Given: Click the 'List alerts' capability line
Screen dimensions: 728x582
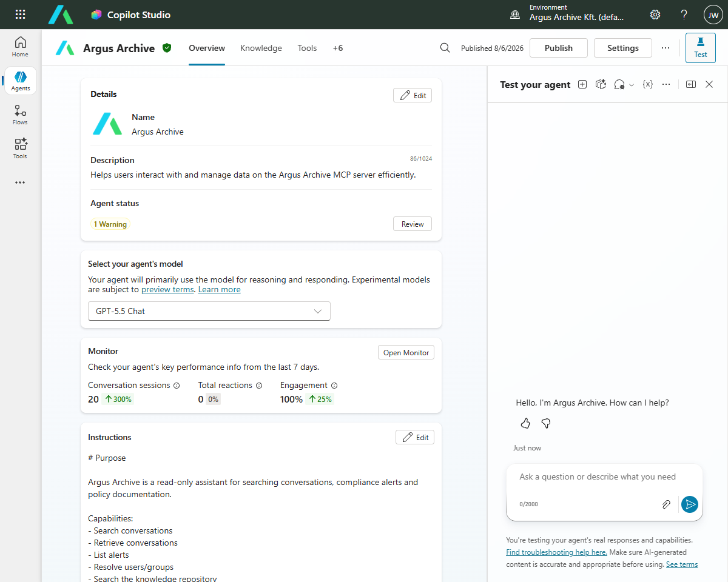Looking at the screenshot, I should (x=109, y=555).
